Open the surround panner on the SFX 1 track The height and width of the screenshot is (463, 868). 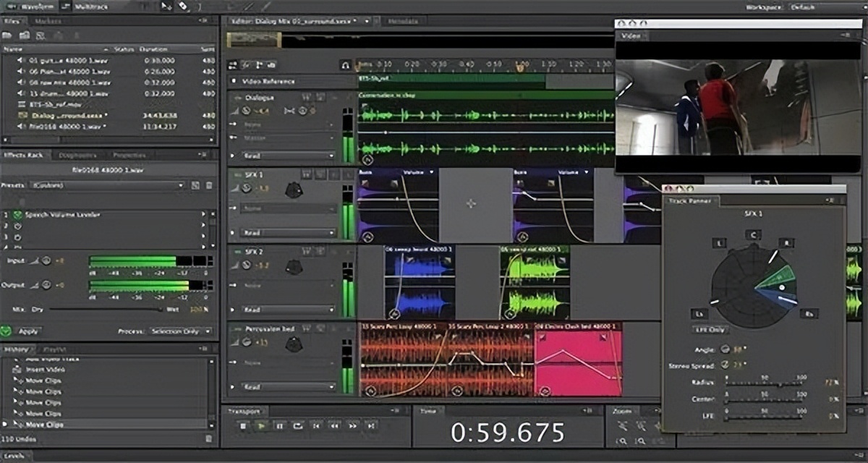293,190
